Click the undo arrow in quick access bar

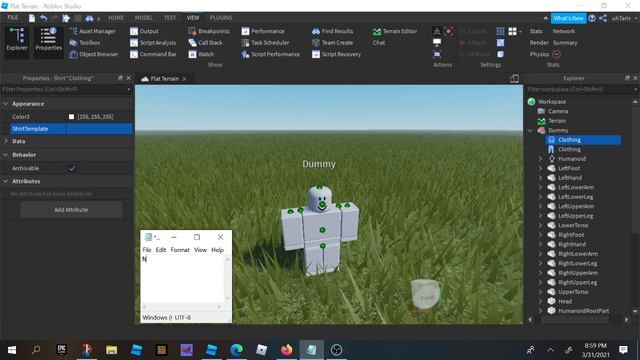click(44, 18)
